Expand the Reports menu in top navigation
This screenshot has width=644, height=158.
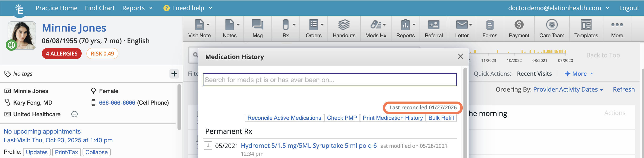[137, 8]
